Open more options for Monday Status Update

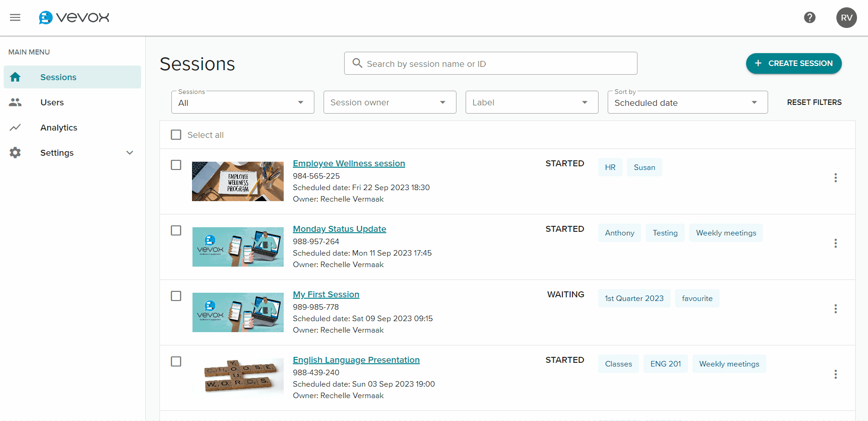pos(835,243)
